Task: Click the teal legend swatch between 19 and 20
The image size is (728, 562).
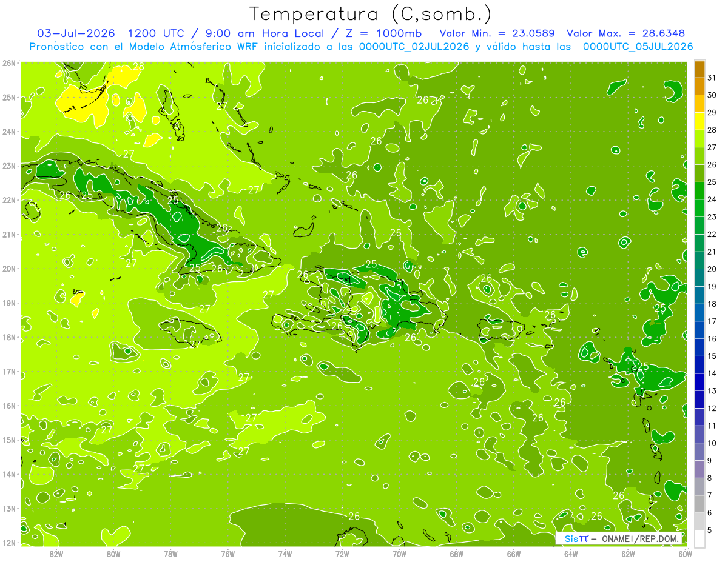Action: (700, 278)
